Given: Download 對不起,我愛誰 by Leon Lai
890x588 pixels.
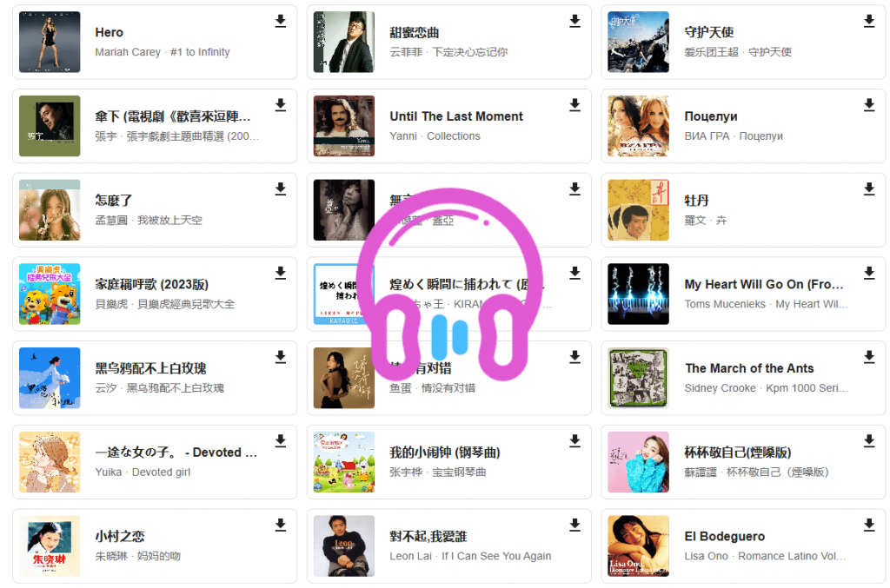Looking at the screenshot, I should [x=575, y=525].
